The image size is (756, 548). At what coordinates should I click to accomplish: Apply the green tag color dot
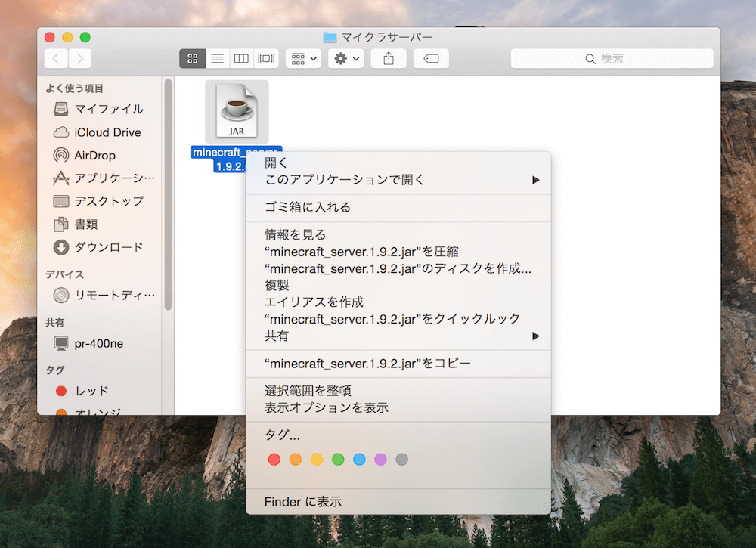pyautogui.click(x=338, y=459)
